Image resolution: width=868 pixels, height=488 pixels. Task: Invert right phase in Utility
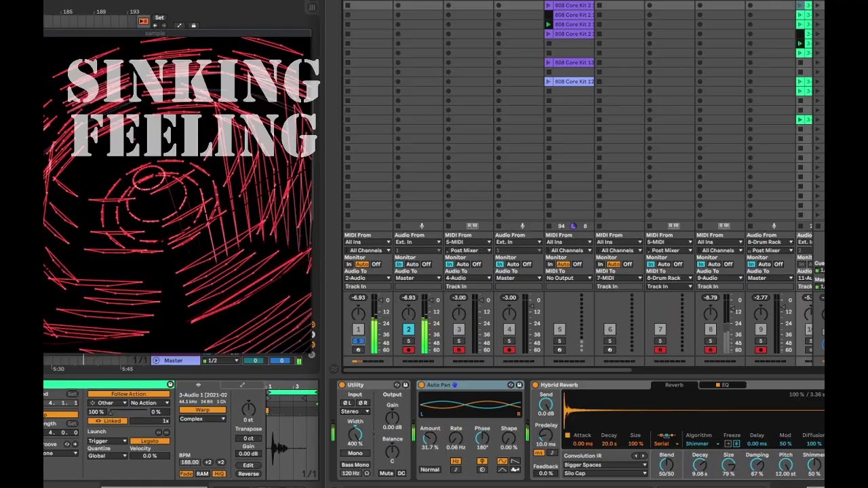[363, 403]
